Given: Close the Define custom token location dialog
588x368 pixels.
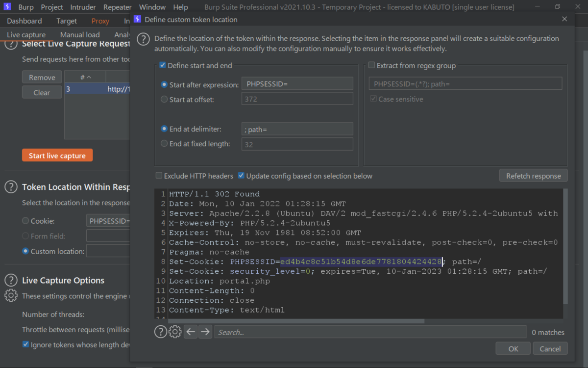Looking at the screenshot, I should [x=564, y=19].
